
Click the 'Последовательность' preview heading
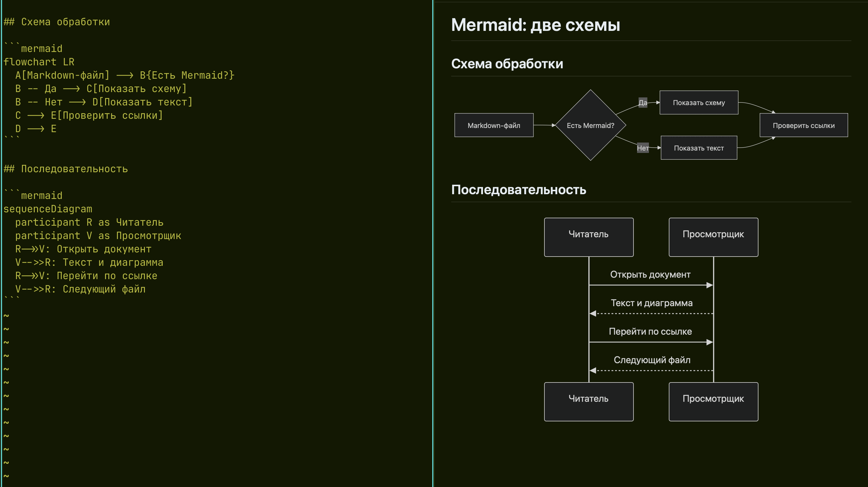(x=519, y=190)
